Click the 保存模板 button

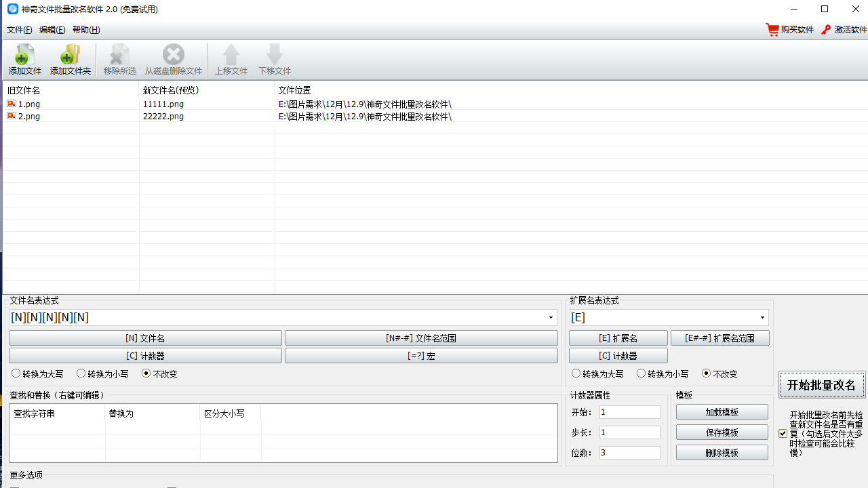(722, 432)
